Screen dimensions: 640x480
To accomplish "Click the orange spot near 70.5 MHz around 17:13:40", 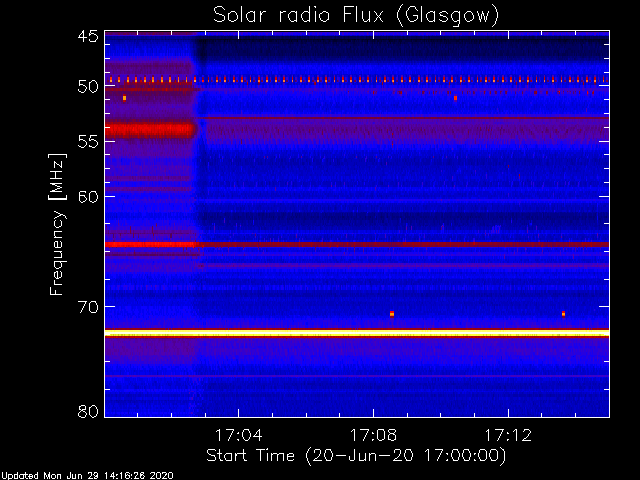I will 563,314.
